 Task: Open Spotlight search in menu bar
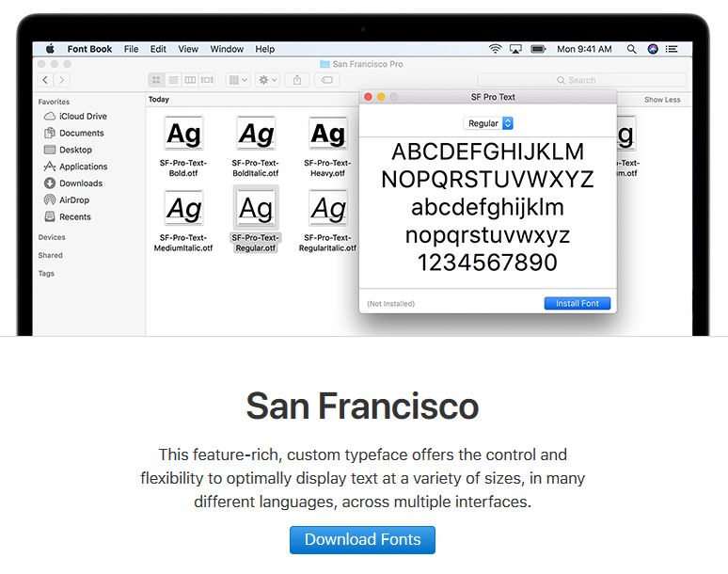click(x=631, y=49)
